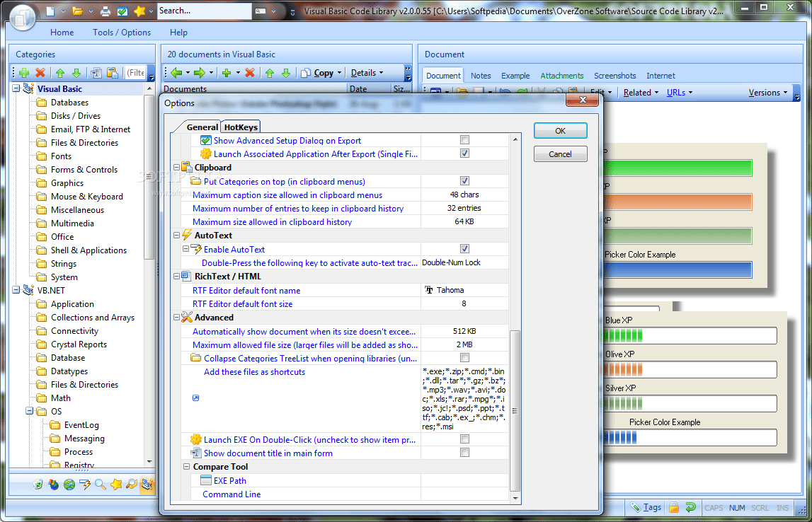Click the round application orb button
This screenshot has height=522, width=812.
click(22, 17)
